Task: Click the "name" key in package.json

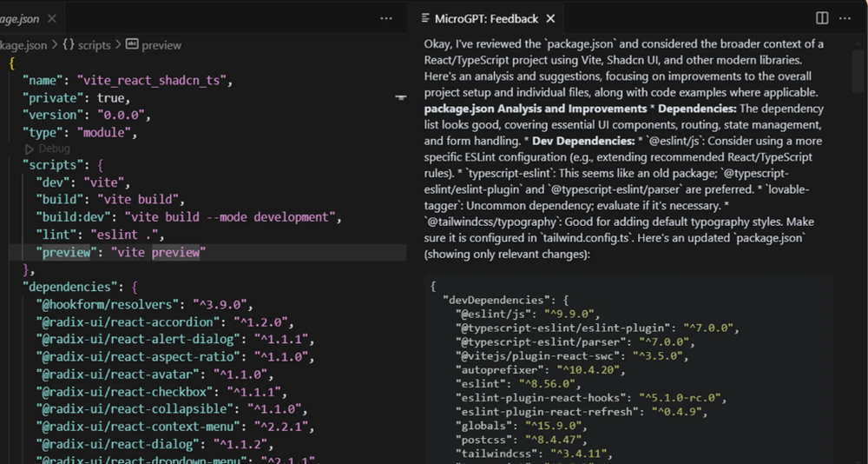Action: [43, 81]
